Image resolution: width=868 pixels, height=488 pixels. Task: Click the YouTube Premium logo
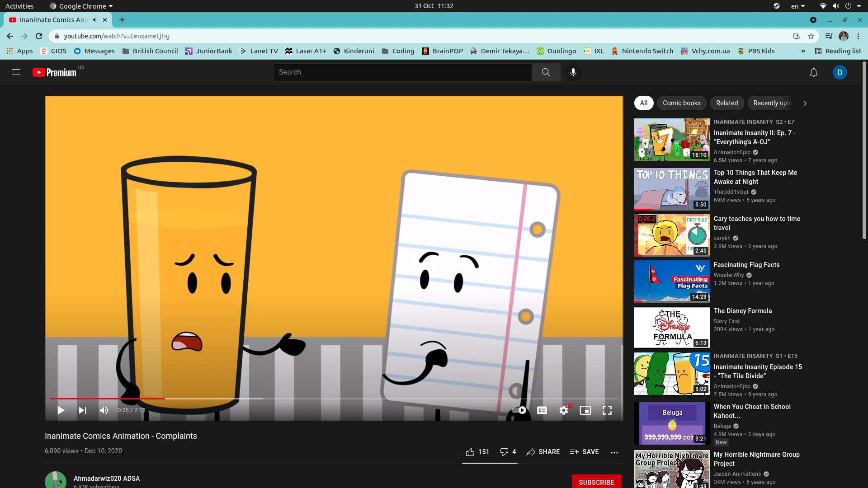(55, 72)
